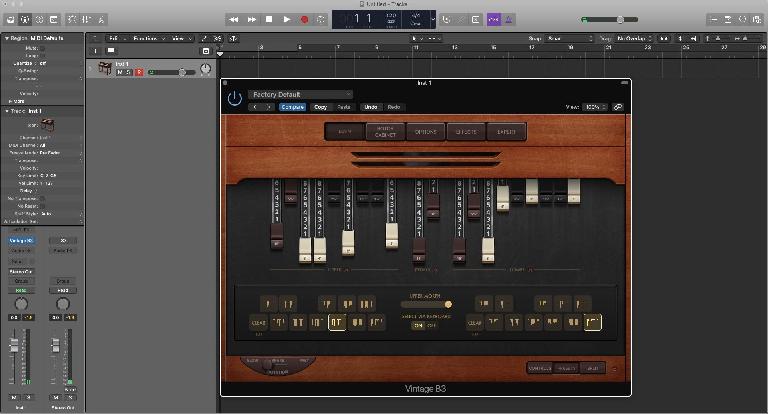This screenshot has height=414, width=768.
Task: Click the Add Track plus button
Action: point(95,51)
